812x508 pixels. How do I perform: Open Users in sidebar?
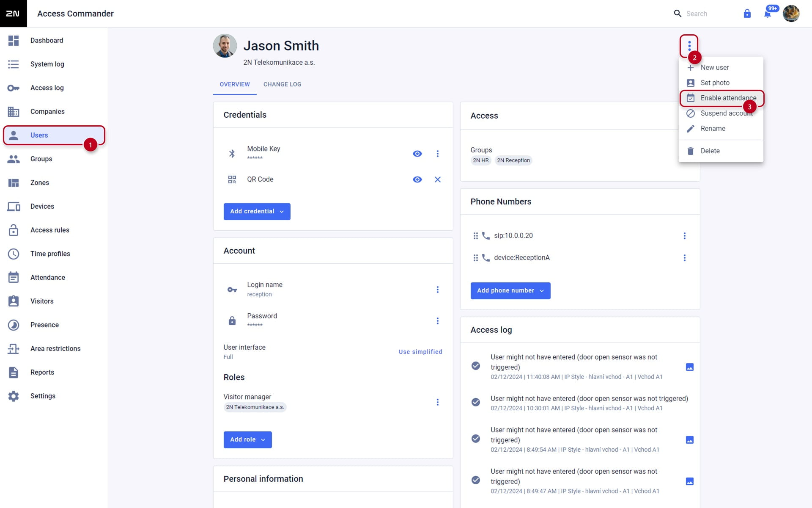[x=54, y=135]
